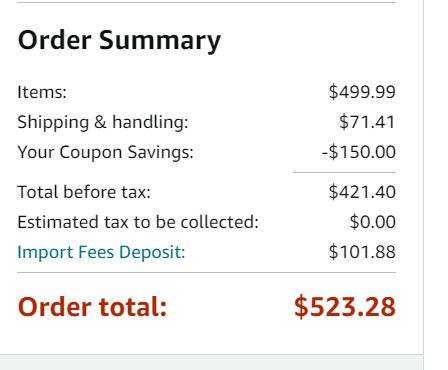Select the $71.41 shipping amount
The image size is (448, 370).
[367, 122]
